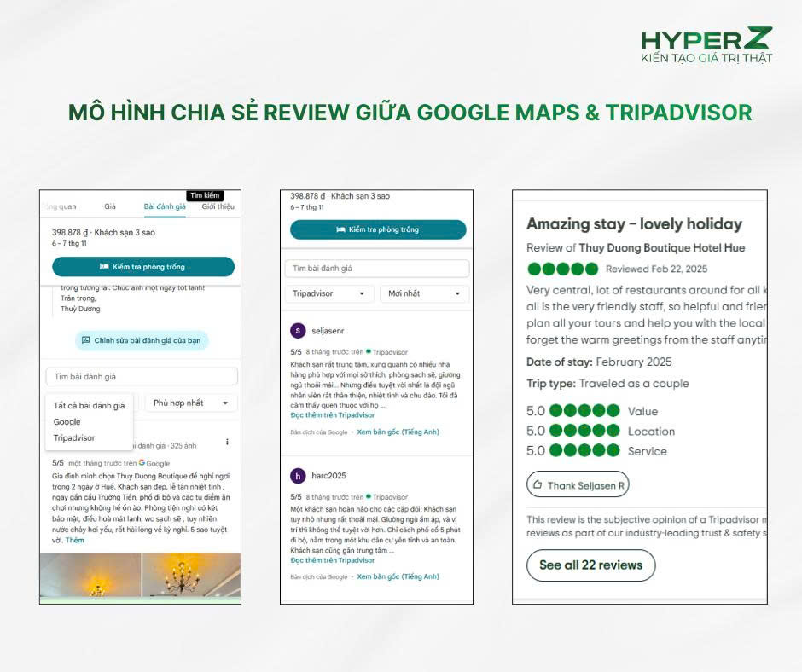The height and width of the screenshot is (672, 802).
Task: Expand the Phù hợp nhất sort dropdown
Action: [190, 403]
